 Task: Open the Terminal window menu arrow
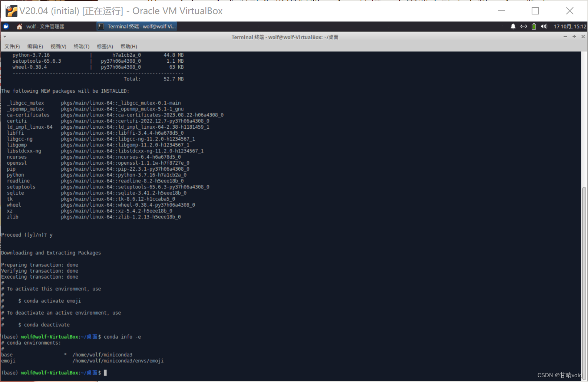(x=5, y=37)
